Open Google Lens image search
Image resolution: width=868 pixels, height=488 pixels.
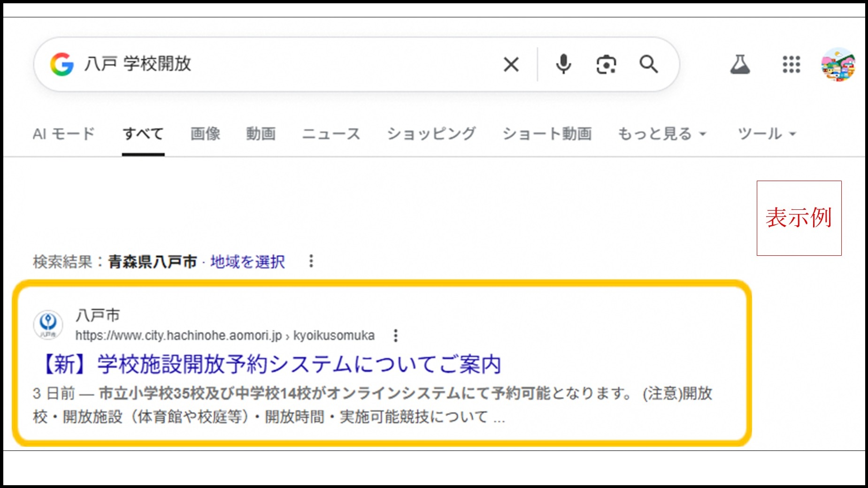(606, 64)
